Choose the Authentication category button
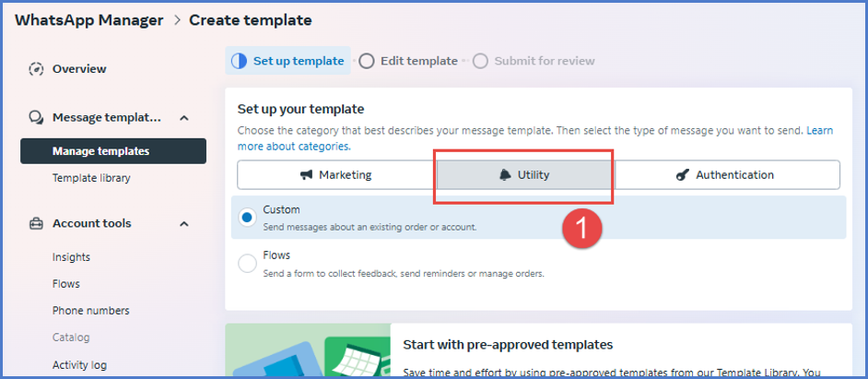 727,175
